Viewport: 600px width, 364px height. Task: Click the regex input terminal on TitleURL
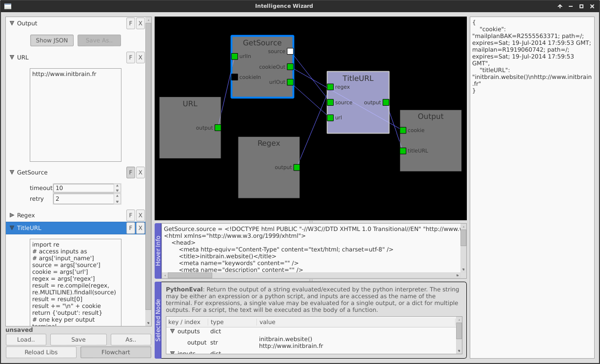tap(330, 87)
